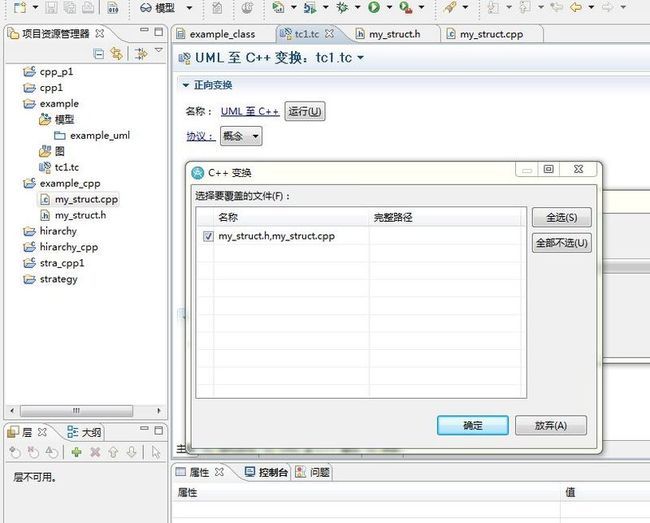Minimize the project explorer panel
650x523 pixels.
pyautogui.click(x=144, y=30)
